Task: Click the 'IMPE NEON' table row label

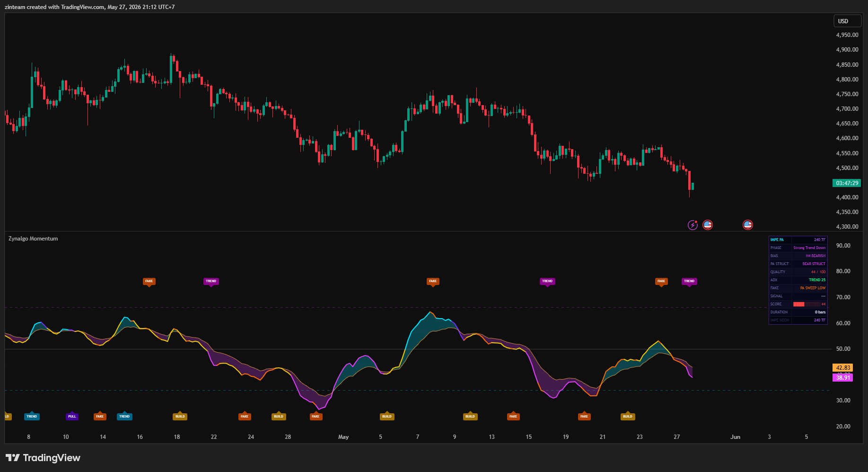Action: 780,320
